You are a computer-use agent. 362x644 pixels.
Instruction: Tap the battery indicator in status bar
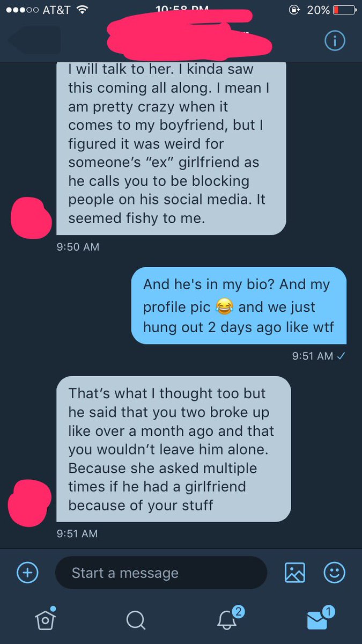coord(344,10)
